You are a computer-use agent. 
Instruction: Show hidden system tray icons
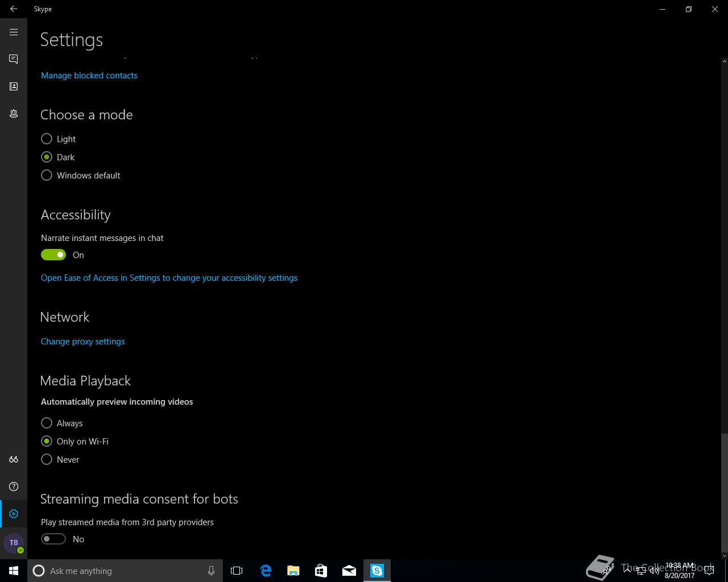tap(627, 571)
